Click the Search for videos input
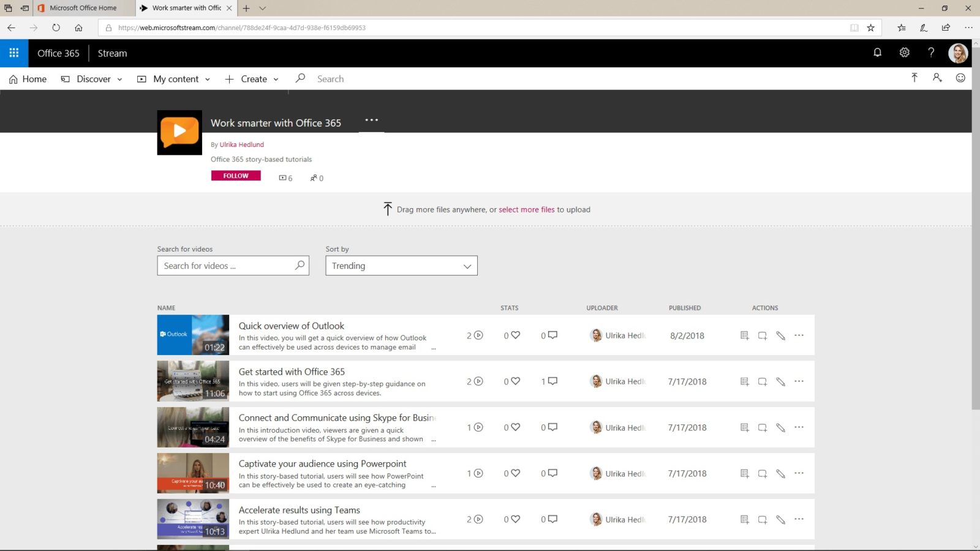 [233, 266]
